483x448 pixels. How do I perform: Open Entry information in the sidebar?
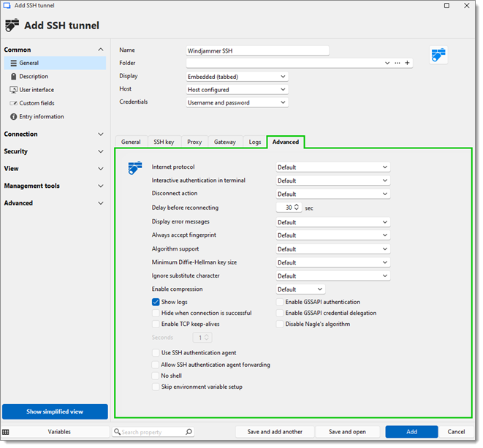point(41,117)
